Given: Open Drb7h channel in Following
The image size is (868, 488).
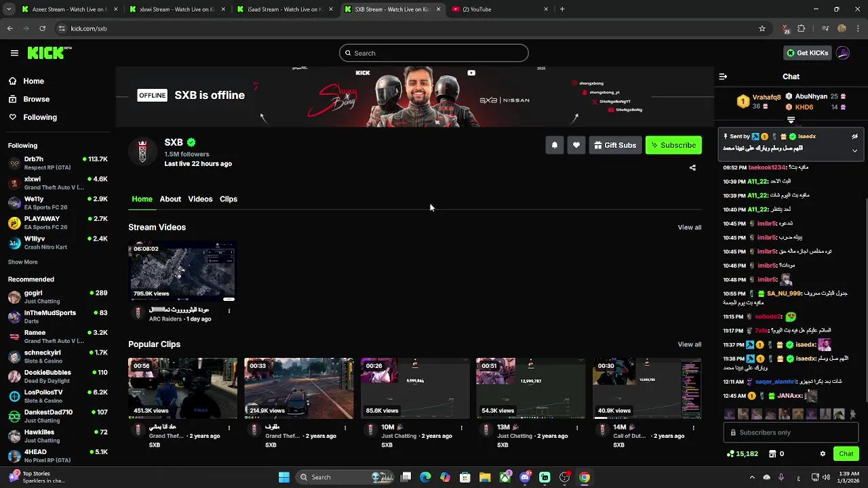Looking at the screenshot, I should (58, 163).
